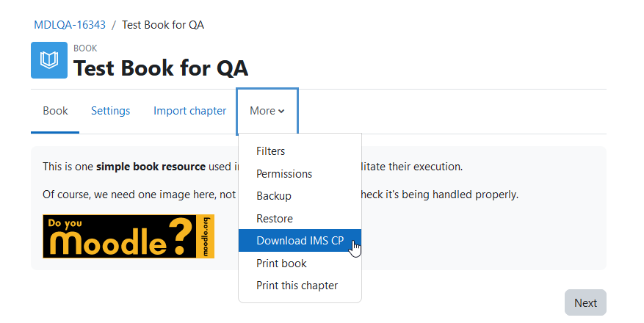644x323 pixels.
Task: Click the blue book activity icon
Action: [49, 60]
